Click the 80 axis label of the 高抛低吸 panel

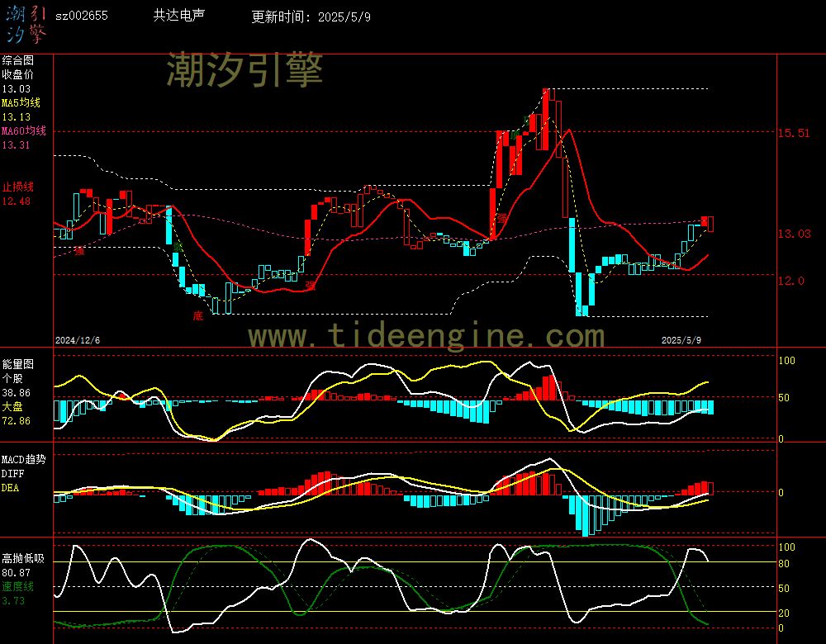pyautogui.click(x=784, y=564)
